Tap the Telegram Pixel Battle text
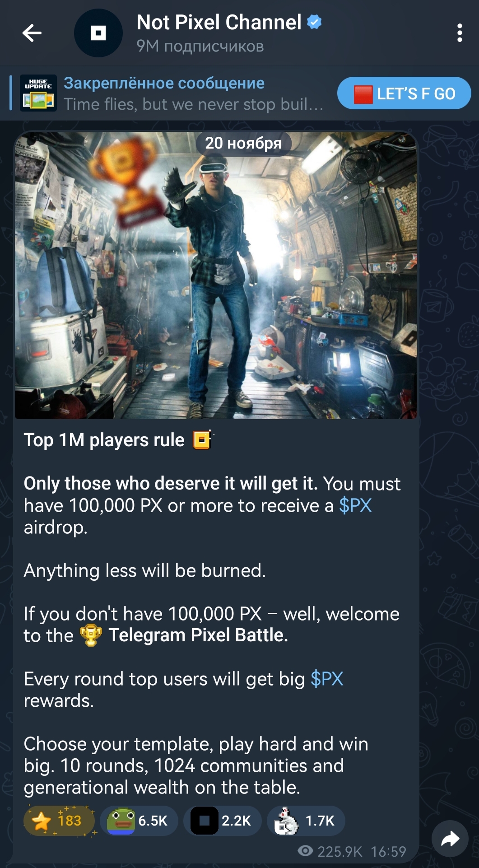Viewport: 479px width, 868px height. [198, 635]
